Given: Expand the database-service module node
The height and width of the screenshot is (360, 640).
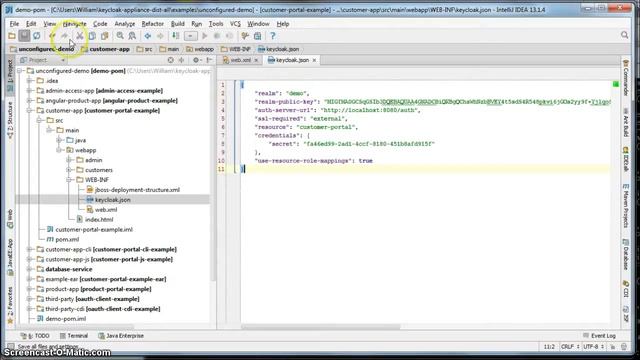Looking at the screenshot, I should click(29, 269).
